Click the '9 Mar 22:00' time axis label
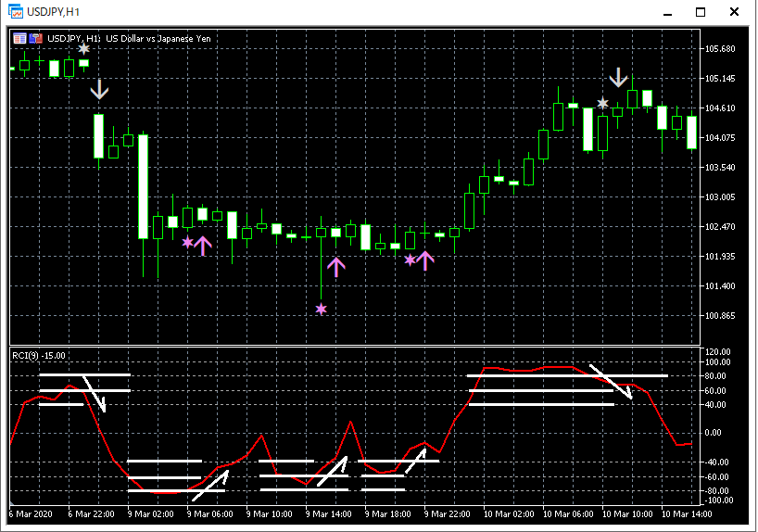The height and width of the screenshot is (532, 758). click(448, 514)
